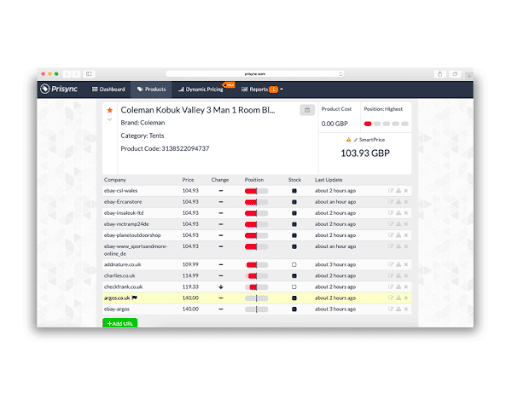Screen dimensions: 512x393
Task: Delete the ebay-csl-wales row
Action: tap(406, 191)
